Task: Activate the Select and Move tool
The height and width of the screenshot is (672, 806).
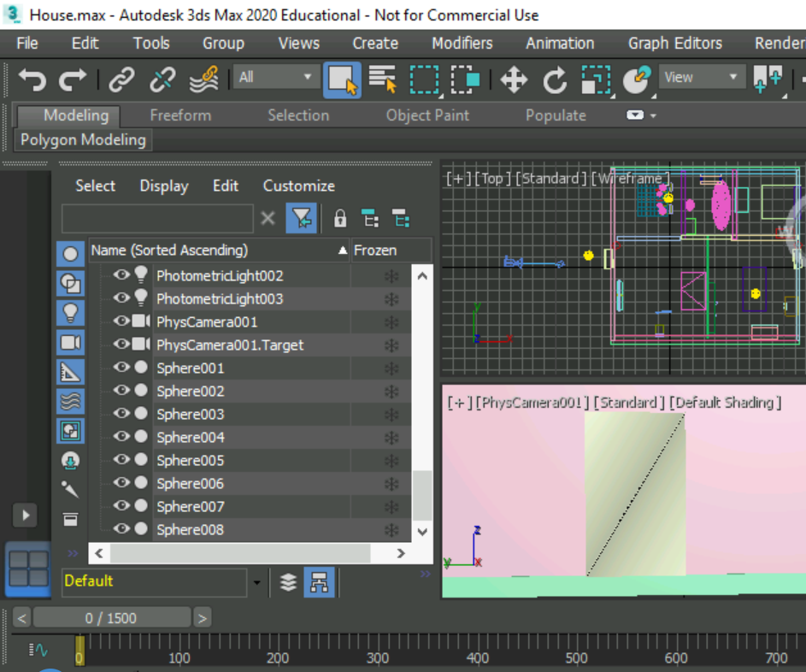Action: click(514, 79)
